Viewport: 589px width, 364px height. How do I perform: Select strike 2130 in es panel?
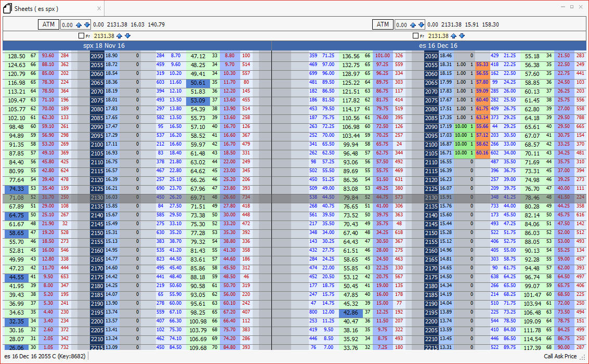(x=431, y=198)
